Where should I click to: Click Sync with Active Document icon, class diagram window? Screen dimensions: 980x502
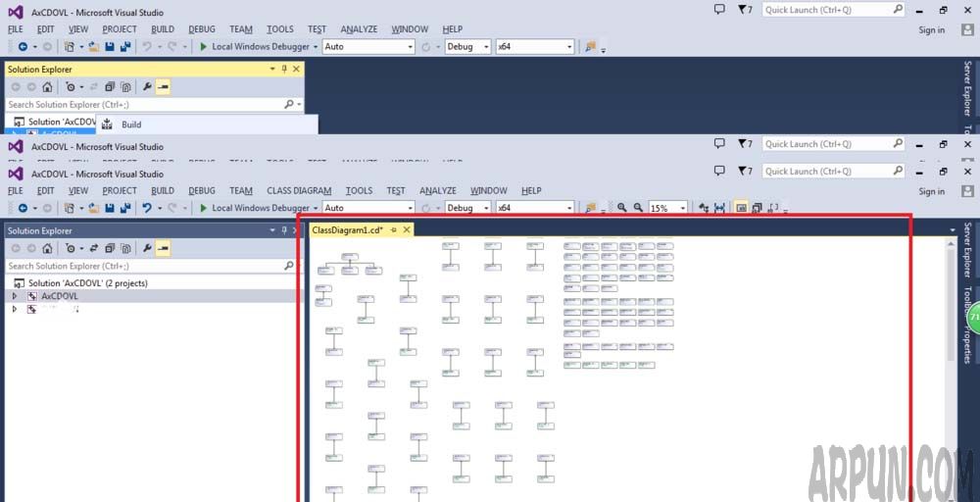coord(94,248)
